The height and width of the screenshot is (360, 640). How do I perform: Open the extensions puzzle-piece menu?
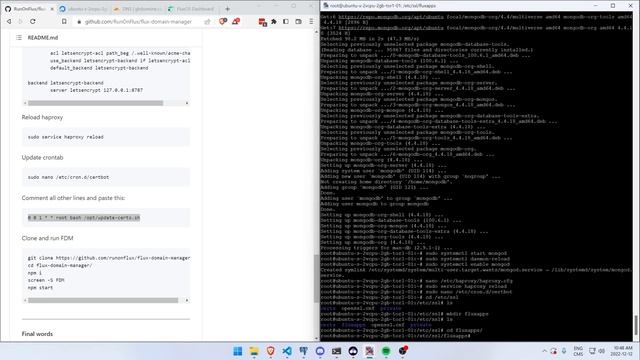pos(274,21)
